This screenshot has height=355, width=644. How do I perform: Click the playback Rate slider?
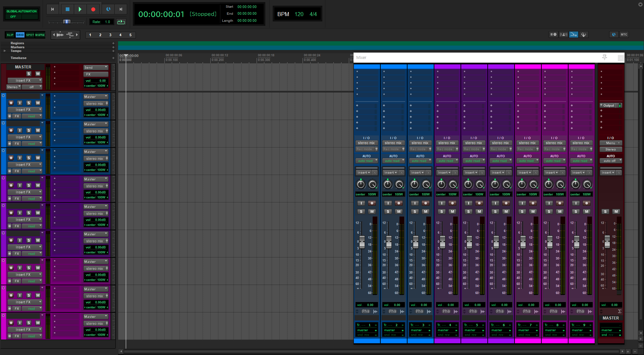click(66, 22)
